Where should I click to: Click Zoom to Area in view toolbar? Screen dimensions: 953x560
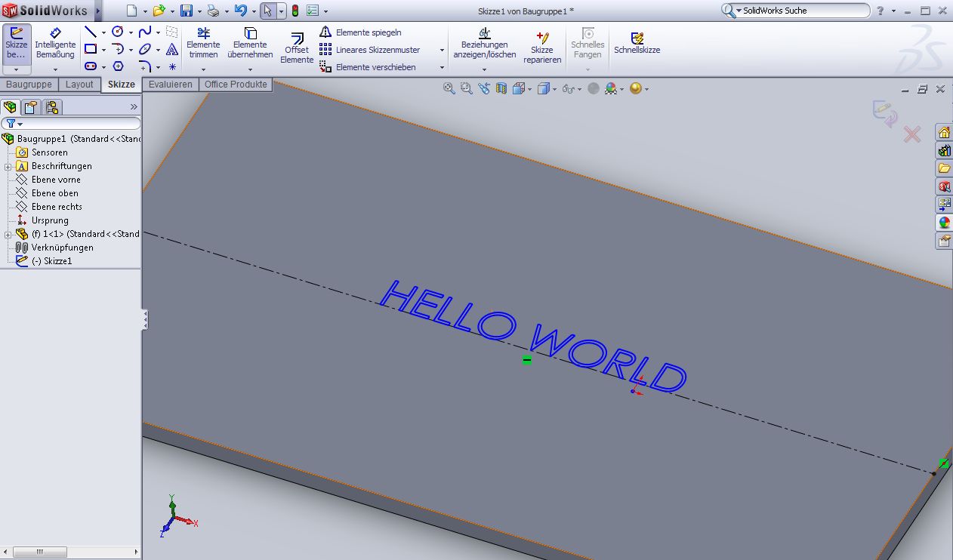467,88
